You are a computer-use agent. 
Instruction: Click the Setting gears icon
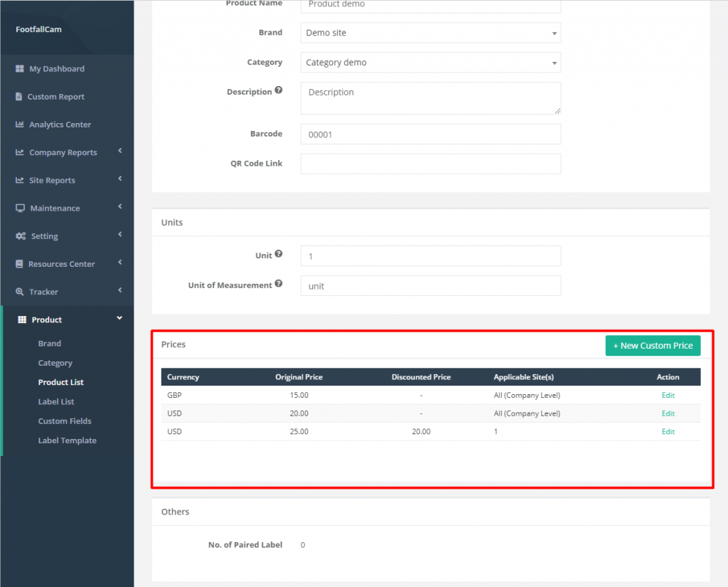tap(21, 236)
